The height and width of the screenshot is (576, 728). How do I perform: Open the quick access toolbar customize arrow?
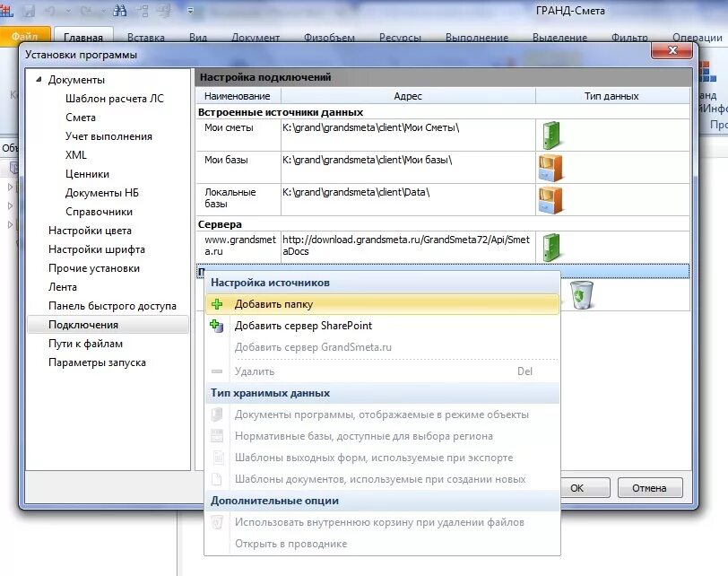pyautogui.click(x=190, y=10)
